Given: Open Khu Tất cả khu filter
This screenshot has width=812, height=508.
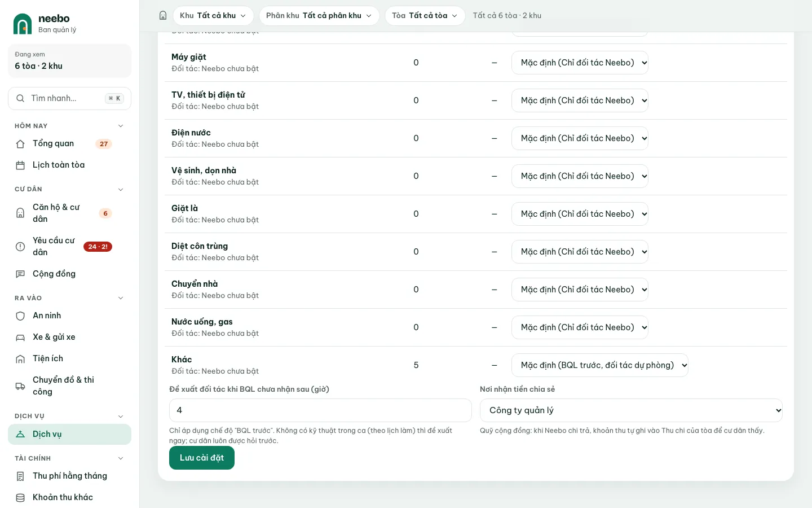Looking at the screenshot, I should pyautogui.click(x=213, y=16).
